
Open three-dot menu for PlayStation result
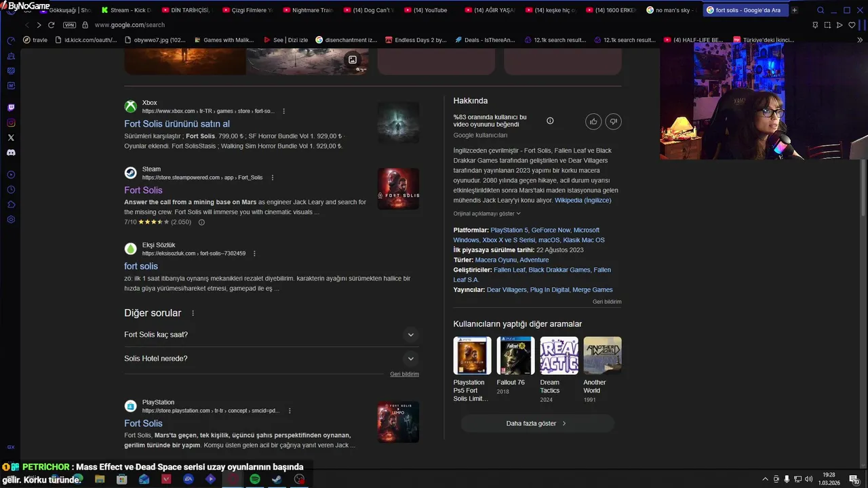pos(290,411)
